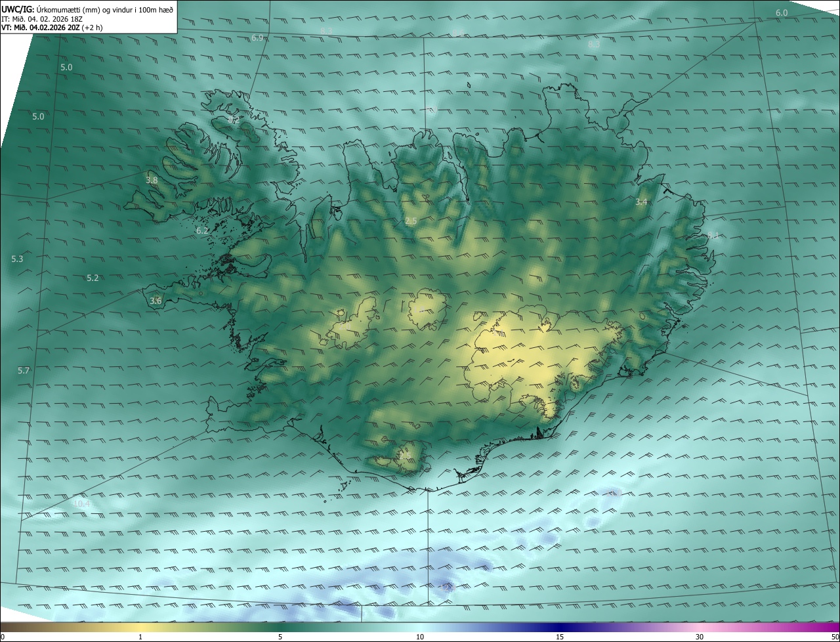
Task: Click the 5.3 value label on the map
Action: point(17,259)
